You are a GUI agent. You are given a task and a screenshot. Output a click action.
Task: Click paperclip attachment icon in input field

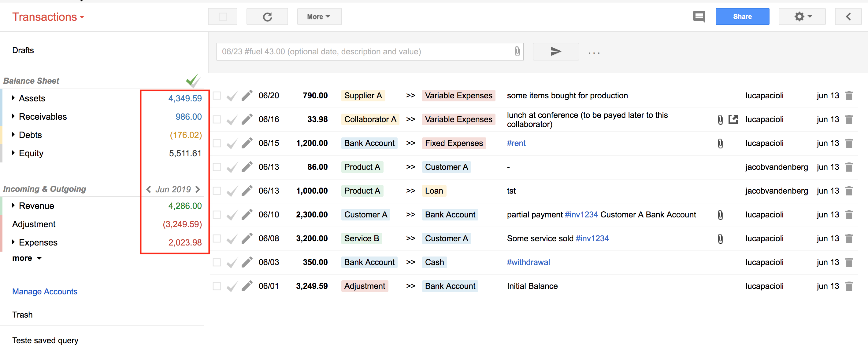[x=517, y=52]
